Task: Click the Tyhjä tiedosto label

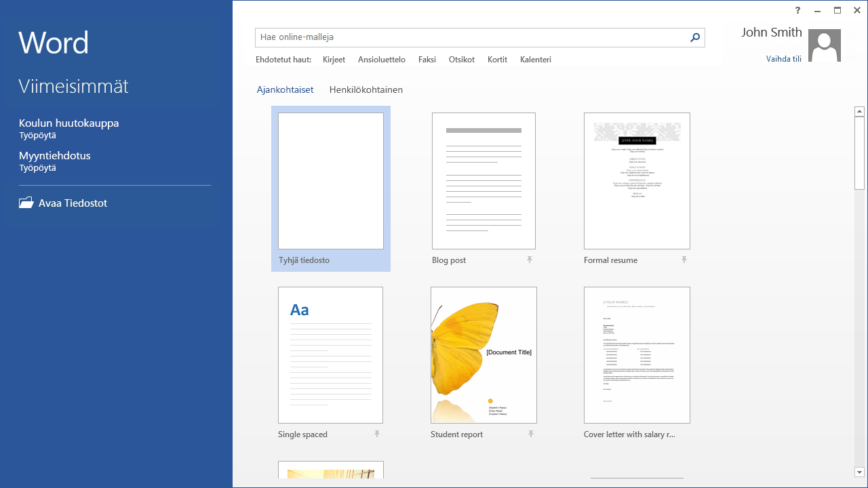Action: 304,260
